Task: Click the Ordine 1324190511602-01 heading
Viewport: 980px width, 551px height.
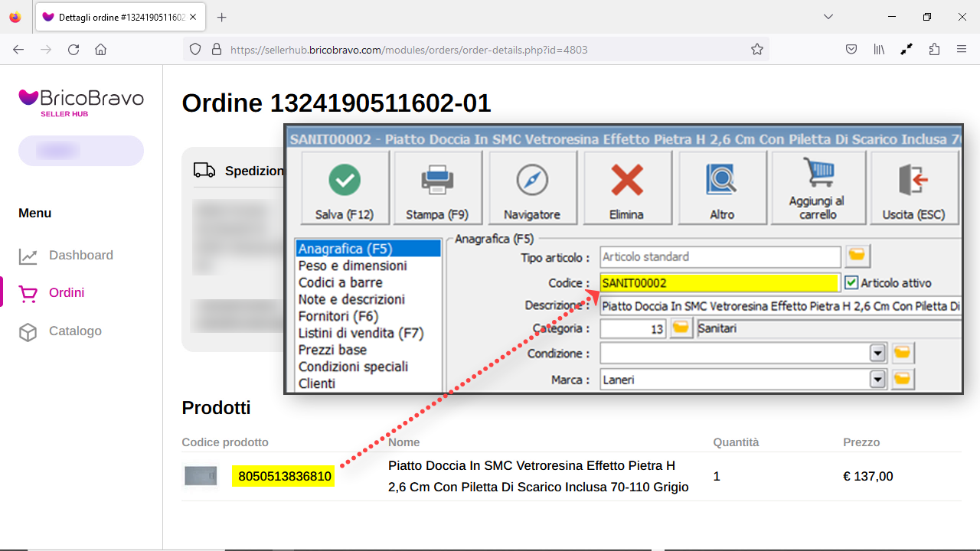Action: (x=336, y=103)
